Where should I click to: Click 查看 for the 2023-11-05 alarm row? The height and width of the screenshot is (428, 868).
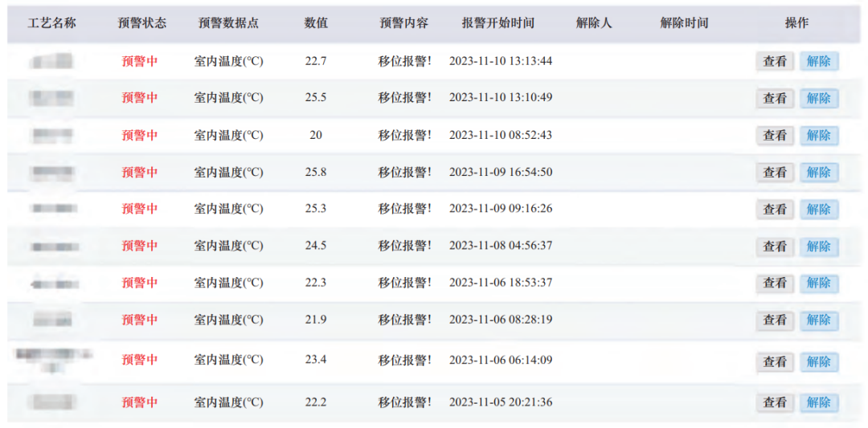click(775, 402)
